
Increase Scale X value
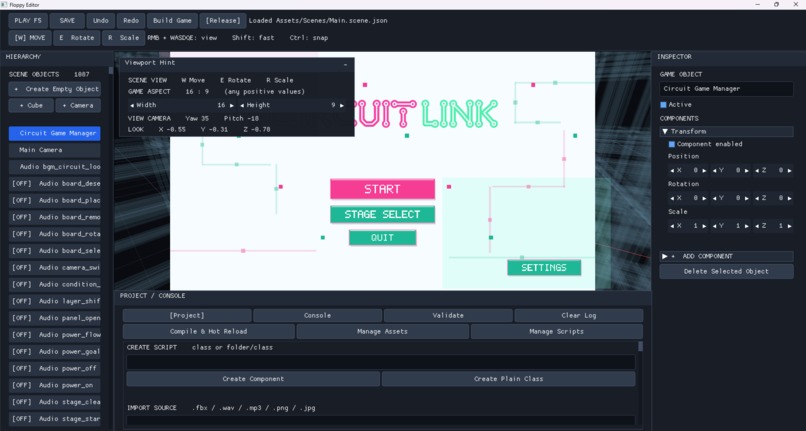[704, 226]
